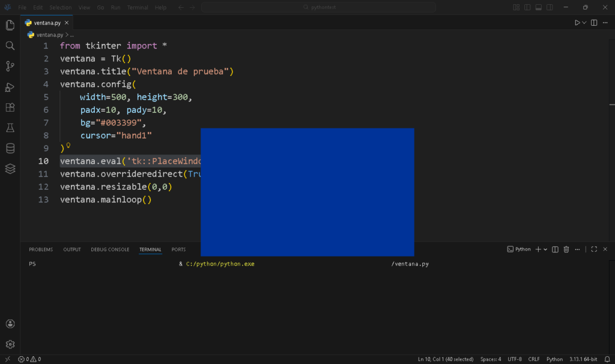Open the Testing flask view
The height and width of the screenshot is (364, 615).
click(10, 127)
